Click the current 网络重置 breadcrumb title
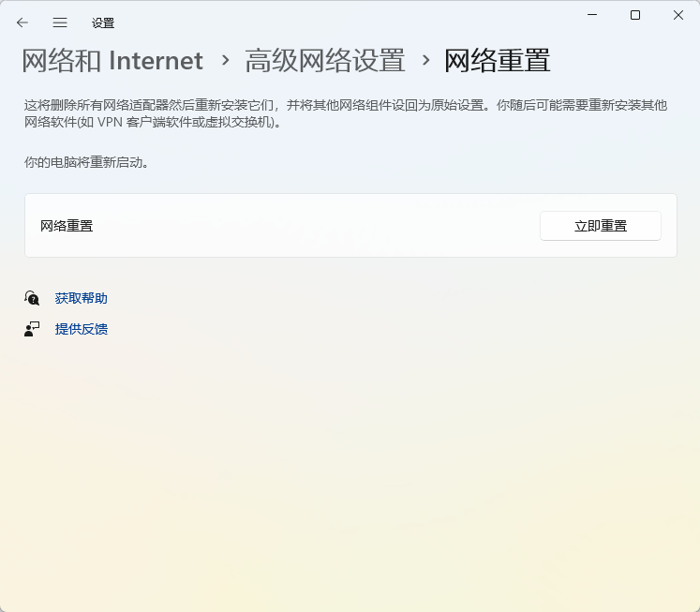 pyautogui.click(x=497, y=61)
